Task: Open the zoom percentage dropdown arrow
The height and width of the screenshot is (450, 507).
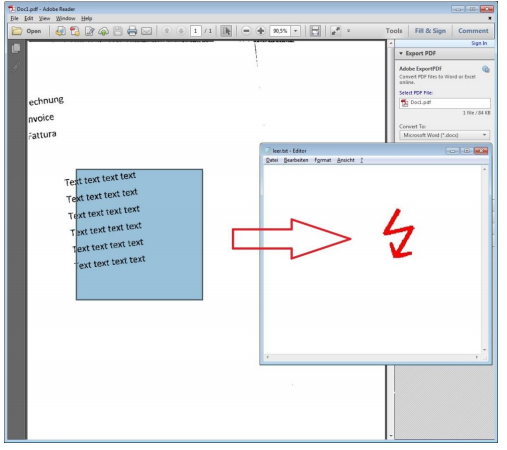Action: point(296,31)
